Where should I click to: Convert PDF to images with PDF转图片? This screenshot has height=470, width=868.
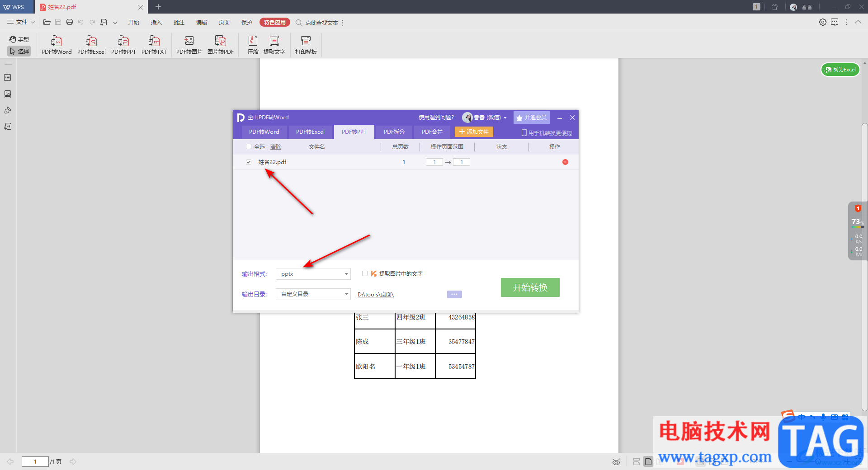[x=189, y=45]
